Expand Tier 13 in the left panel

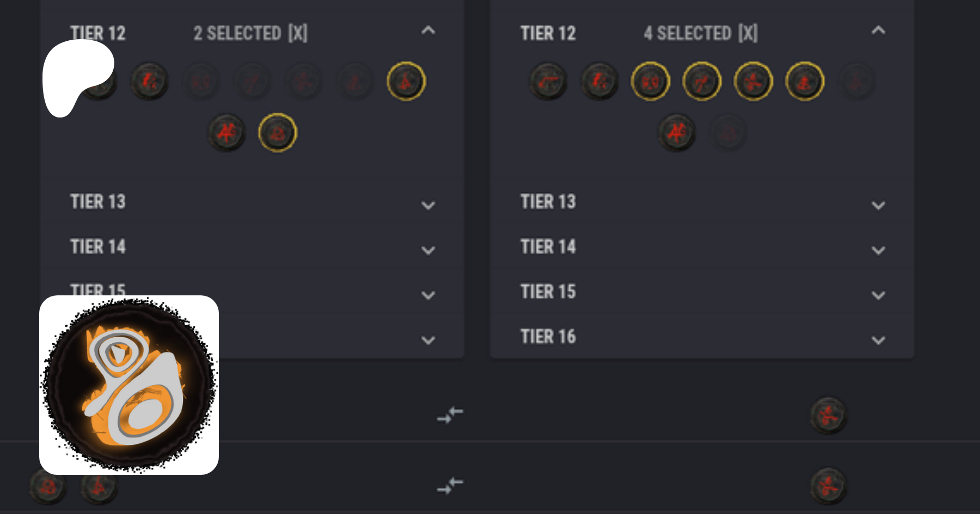coord(428,205)
